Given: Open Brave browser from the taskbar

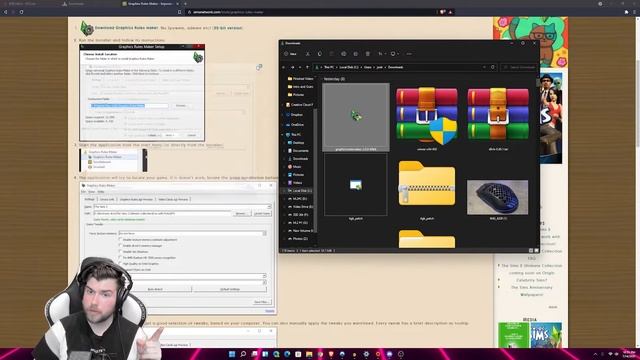Looking at the screenshot, I should [x=331, y=354].
